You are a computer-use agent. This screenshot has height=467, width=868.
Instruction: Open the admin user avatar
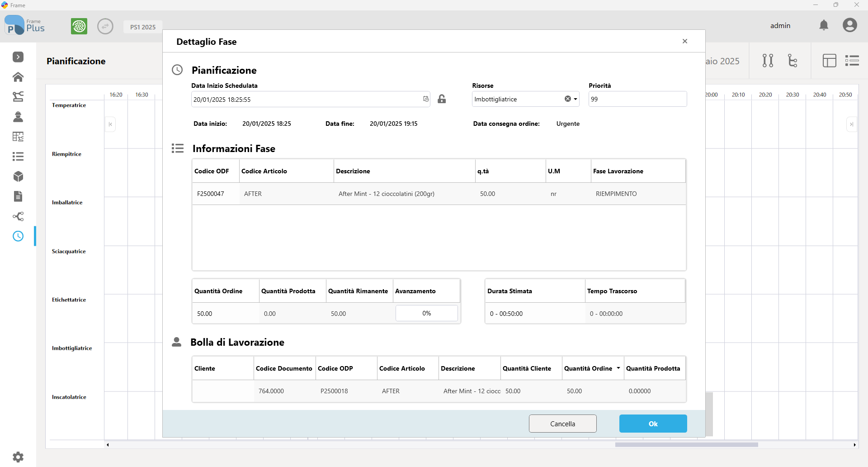(x=850, y=25)
